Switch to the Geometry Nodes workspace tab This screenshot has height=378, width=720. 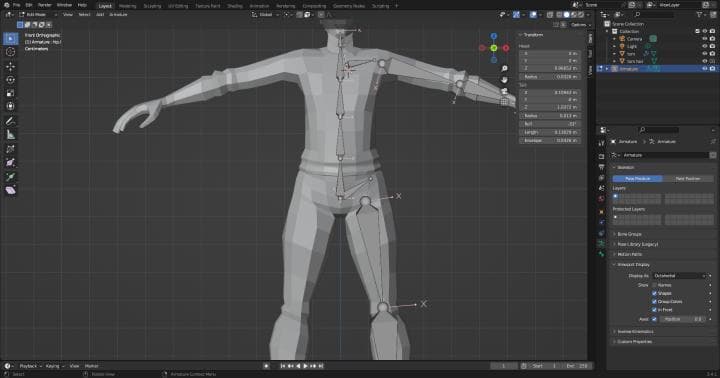(349, 6)
